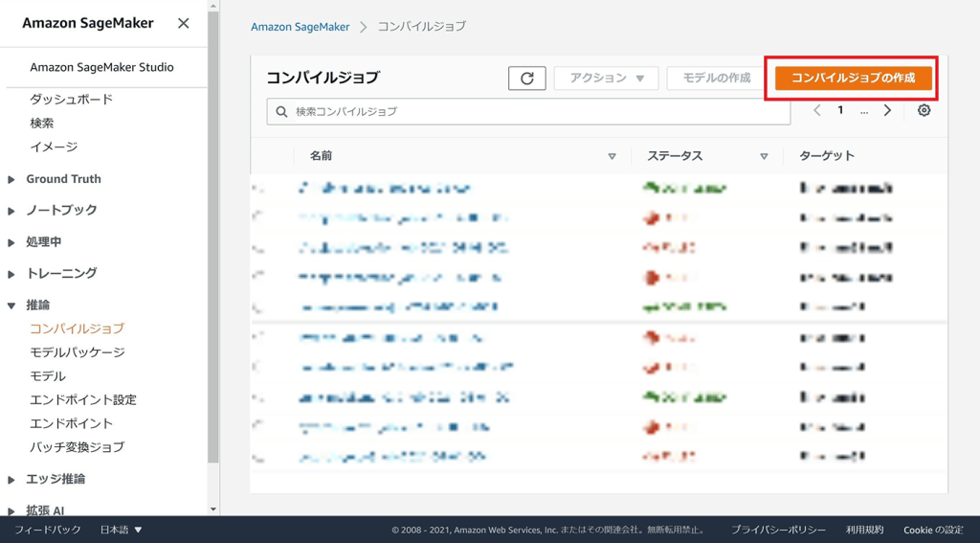Viewport: 980px width, 543px height.
Task: Open プライバシーポリシー link
Action: [x=779, y=530]
